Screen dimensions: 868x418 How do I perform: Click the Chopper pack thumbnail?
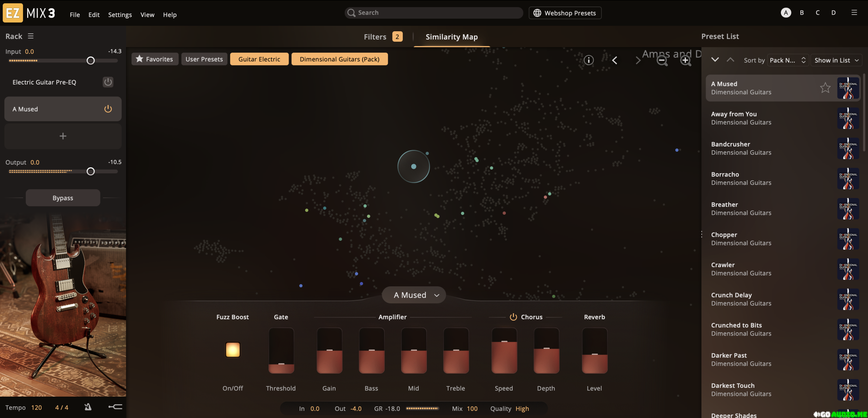point(848,239)
